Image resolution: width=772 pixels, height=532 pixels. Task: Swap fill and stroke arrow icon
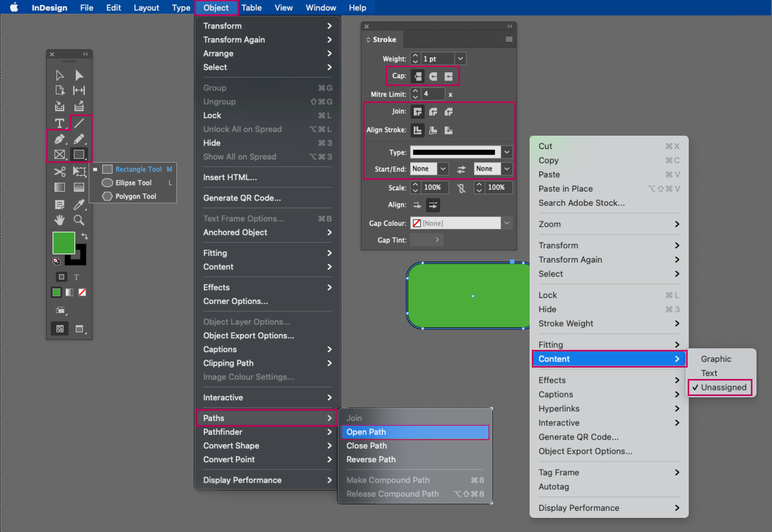pyautogui.click(x=85, y=236)
